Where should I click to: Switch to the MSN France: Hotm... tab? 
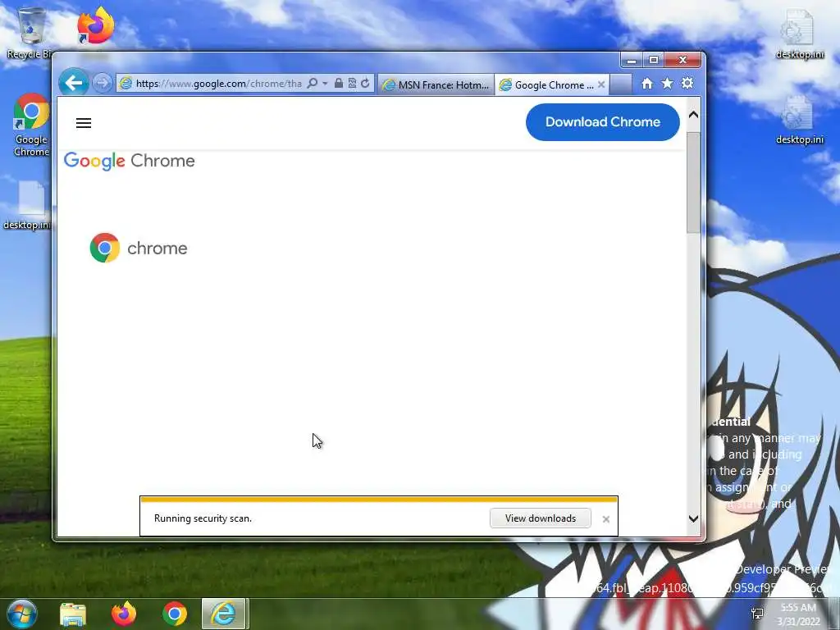coord(436,84)
